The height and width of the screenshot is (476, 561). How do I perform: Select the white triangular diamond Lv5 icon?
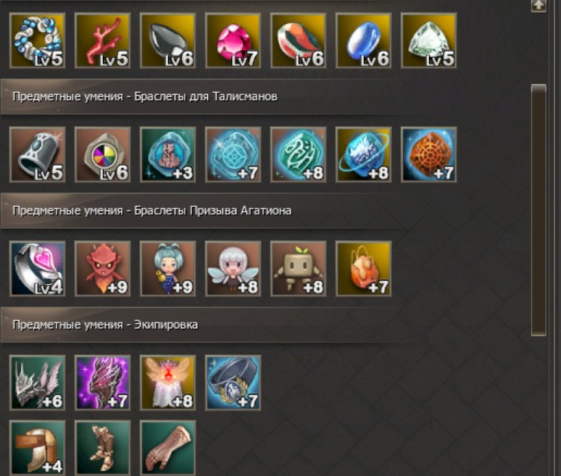(x=429, y=41)
